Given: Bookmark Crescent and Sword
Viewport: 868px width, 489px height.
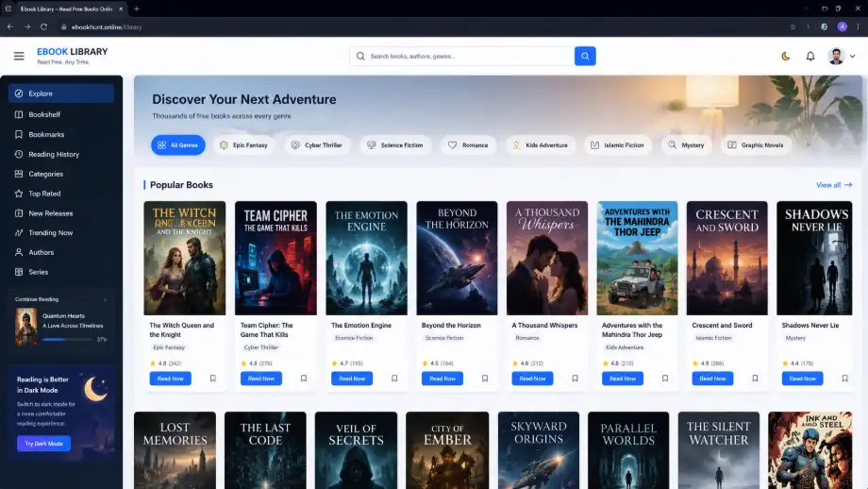Looking at the screenshot, I should point(755,379).
